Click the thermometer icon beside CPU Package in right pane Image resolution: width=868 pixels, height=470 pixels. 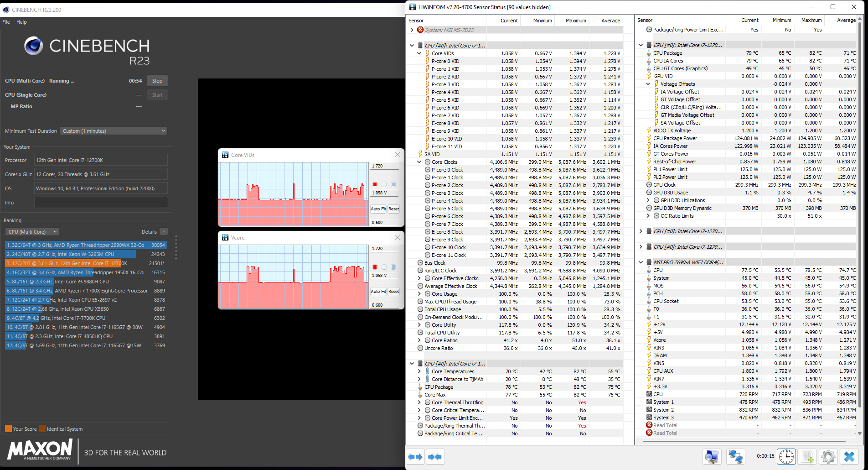(649, 53)
